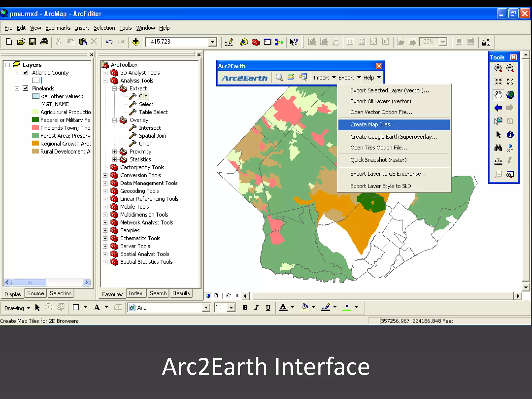
Task: Toggle Bold text formatting
Action: [x=245, y=308]
